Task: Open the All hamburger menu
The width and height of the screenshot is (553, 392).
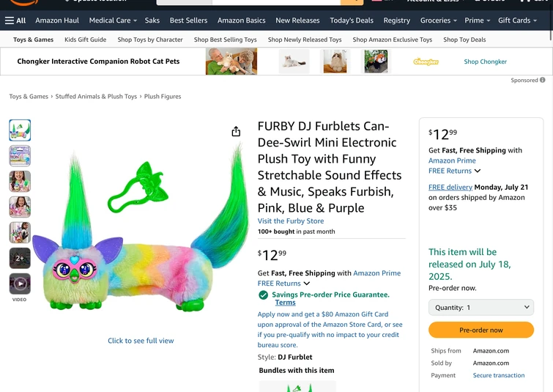Action: pos(15,21)
